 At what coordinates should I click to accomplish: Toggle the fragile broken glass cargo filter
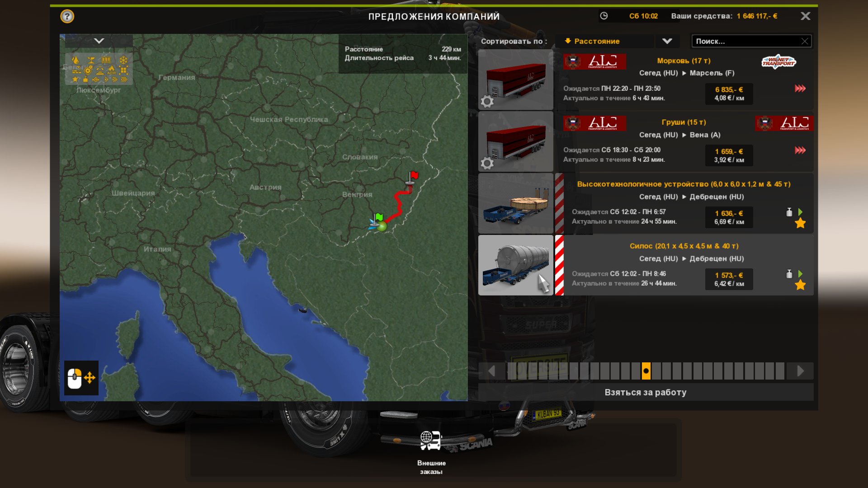coord(91,60)
